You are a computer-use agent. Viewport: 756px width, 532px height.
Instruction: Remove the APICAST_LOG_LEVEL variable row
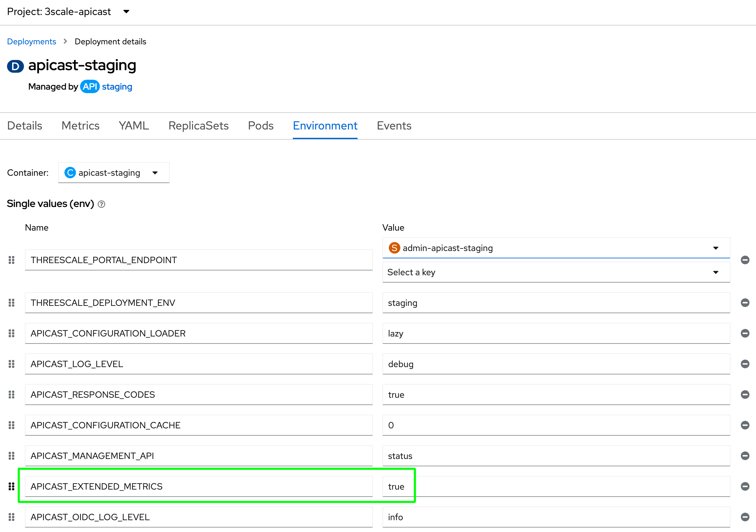coord(745,364)
